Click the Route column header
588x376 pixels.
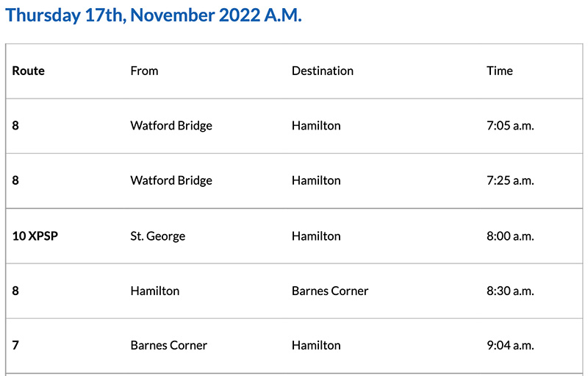(x=29, y=71)
